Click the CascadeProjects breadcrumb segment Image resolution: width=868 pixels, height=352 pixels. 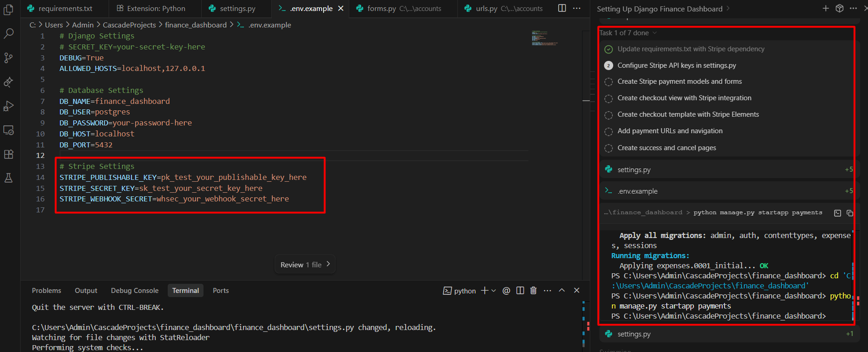pyautogui.click(x=129, y=25)
